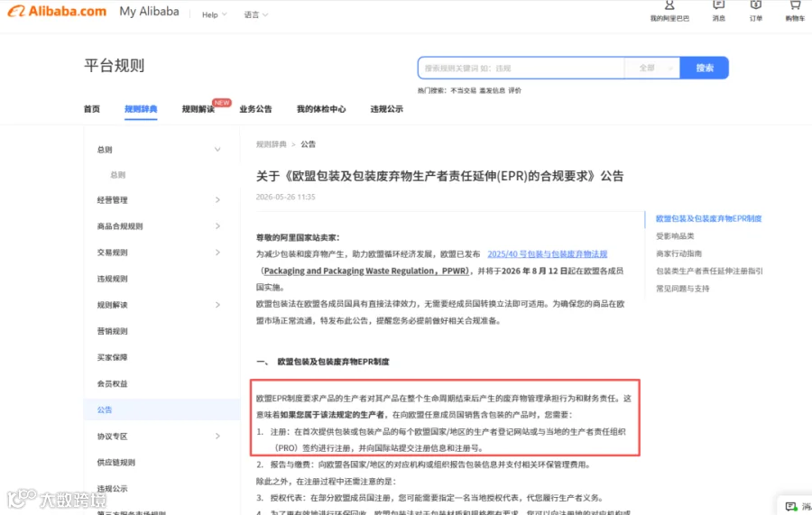Open the 我的体检中心 tab
Viewport: 812px width, 515px height.
click(321, 109)
